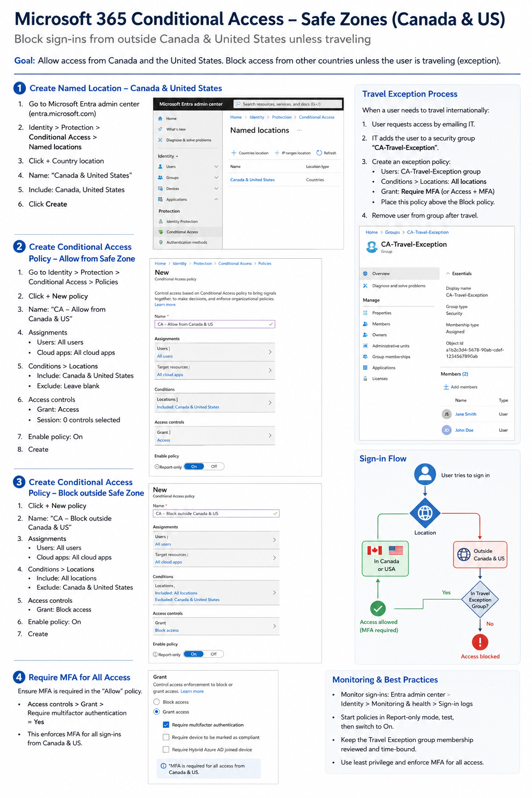Click the JS avatar for Jane Smith
The image size is (532, 798).
click(x=446, y=414)
